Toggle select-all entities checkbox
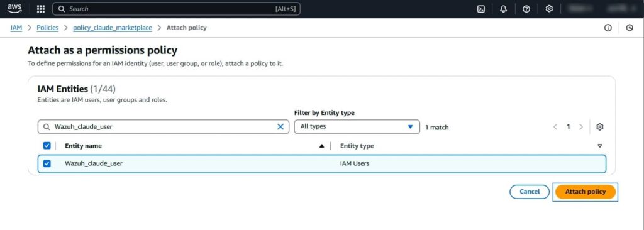This screenshot has height=230, width=644. [x=47, y=145]
